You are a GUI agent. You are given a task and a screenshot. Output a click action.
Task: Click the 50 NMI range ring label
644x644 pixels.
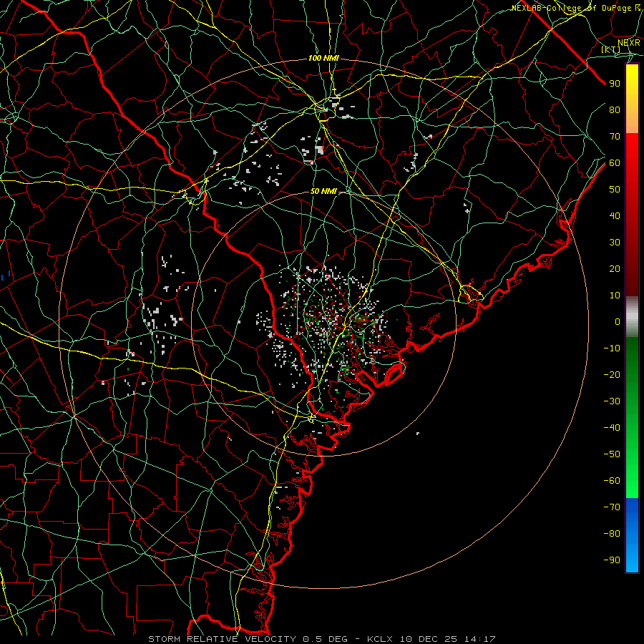coord(323,191)
